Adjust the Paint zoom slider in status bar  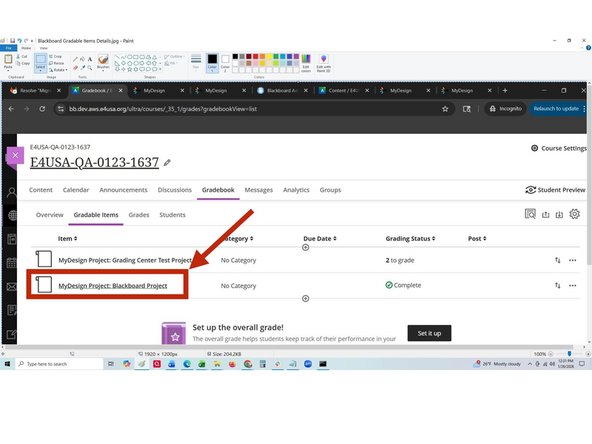click(569, 354)
